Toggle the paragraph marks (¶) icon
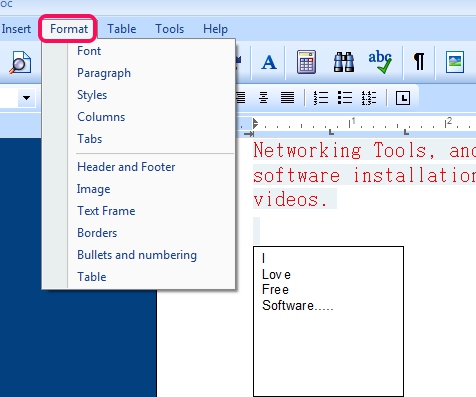This screenshot has width=476, height=397. click(x=419, y=62)
